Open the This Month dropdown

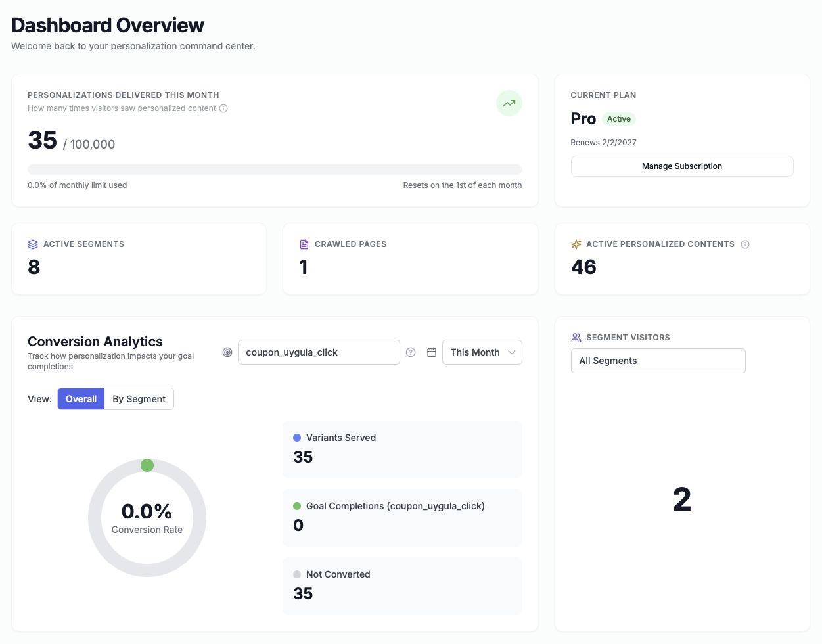(x=482, y=352)
